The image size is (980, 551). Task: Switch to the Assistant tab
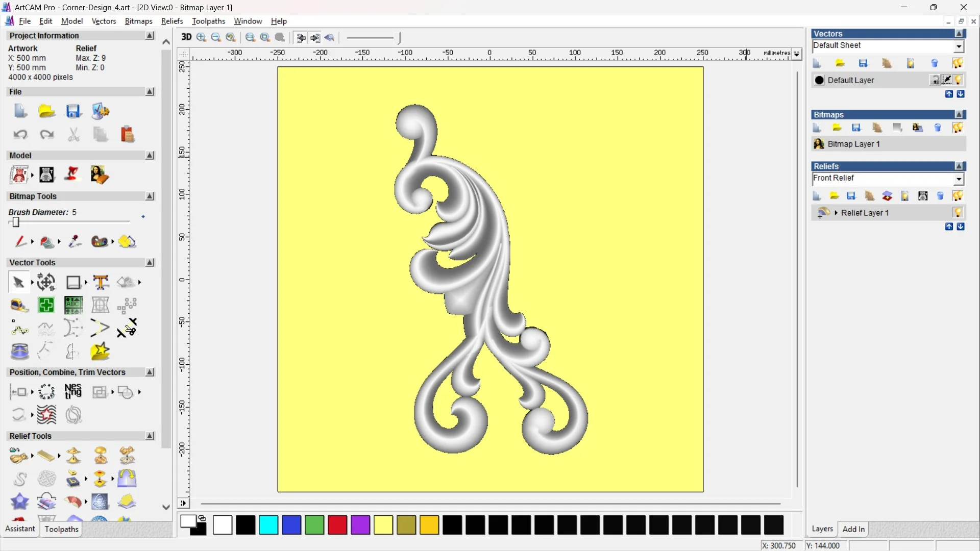point(19,529)
